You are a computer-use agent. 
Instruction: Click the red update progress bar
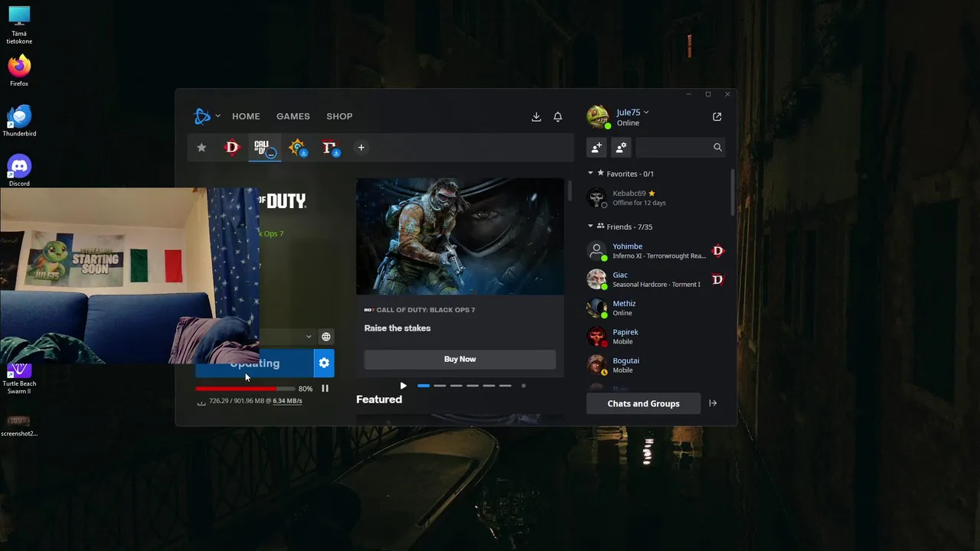[x=245, y=389]
